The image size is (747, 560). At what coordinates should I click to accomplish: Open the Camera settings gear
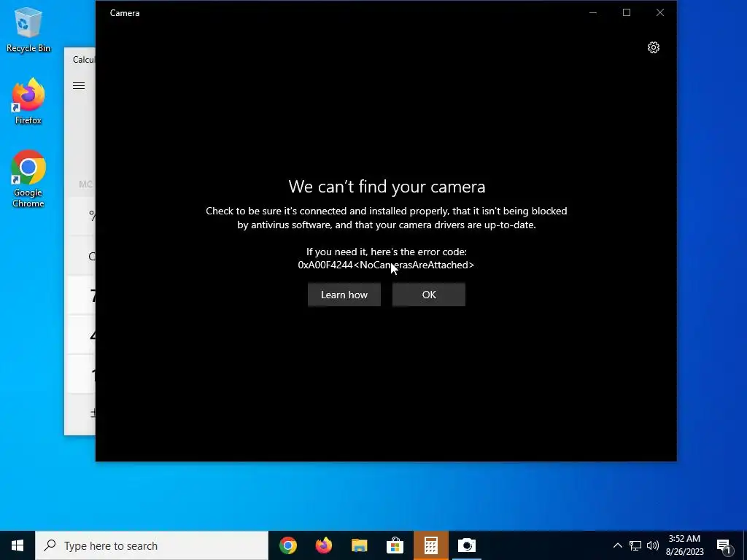(x=653, y=47)
